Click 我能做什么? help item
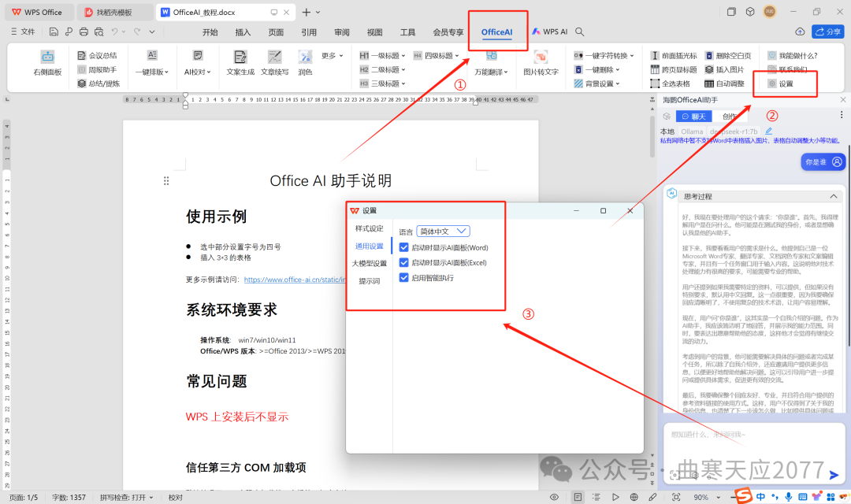This screenshot has width=851, height=504. (793, 55)
